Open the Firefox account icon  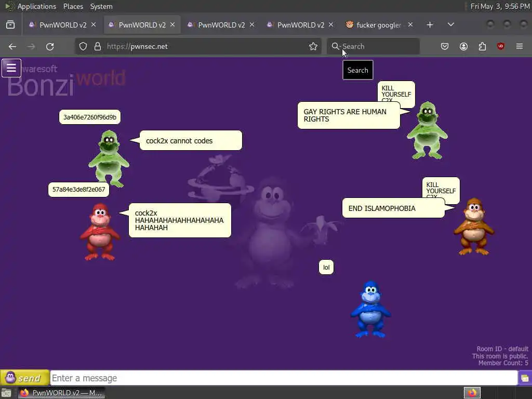point(463,46)
